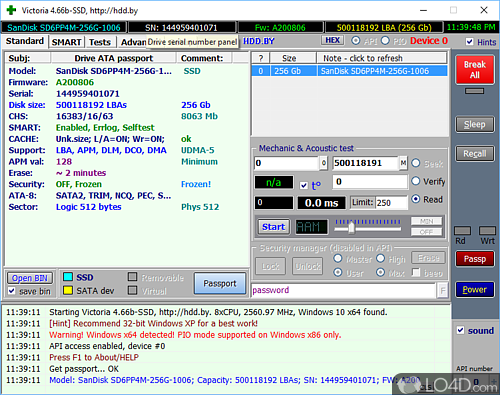This screenshot has width=500, height=395.
Task: Click the end LBA field 500118191
Action: pos(366,163)
